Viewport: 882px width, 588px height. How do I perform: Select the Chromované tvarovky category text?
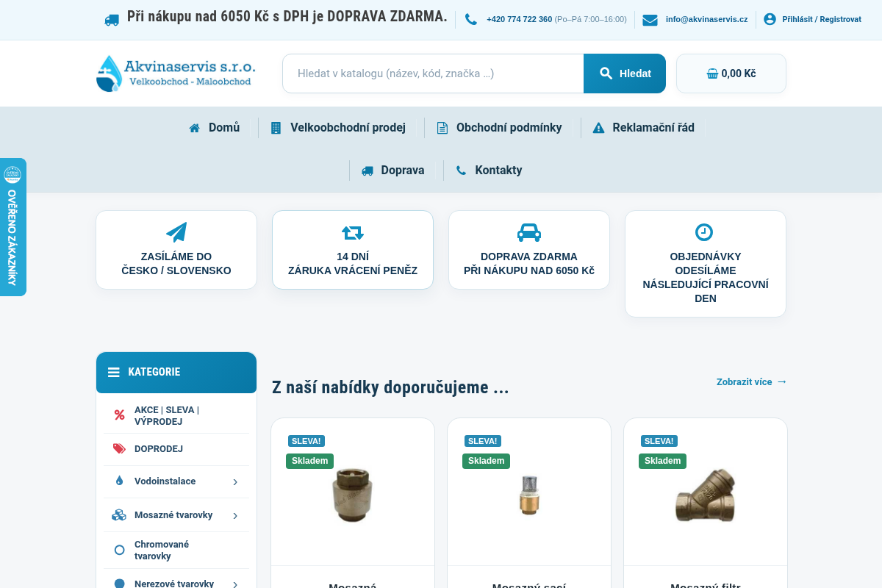coord(162,550)
